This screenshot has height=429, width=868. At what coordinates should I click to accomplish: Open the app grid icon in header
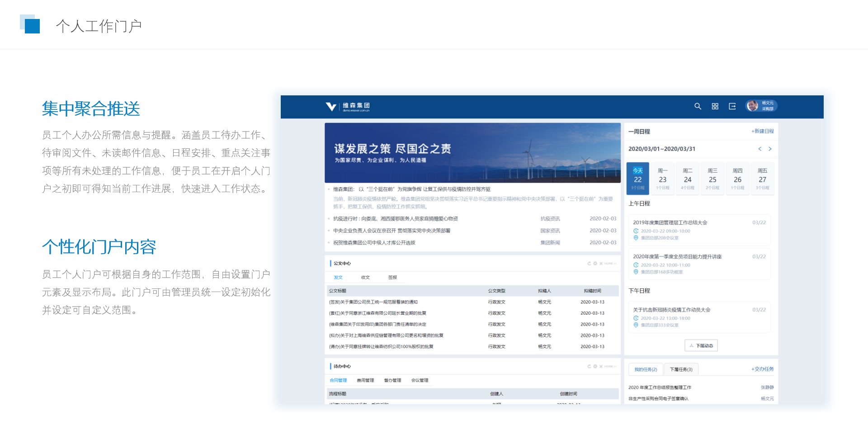tap(715, 106)
